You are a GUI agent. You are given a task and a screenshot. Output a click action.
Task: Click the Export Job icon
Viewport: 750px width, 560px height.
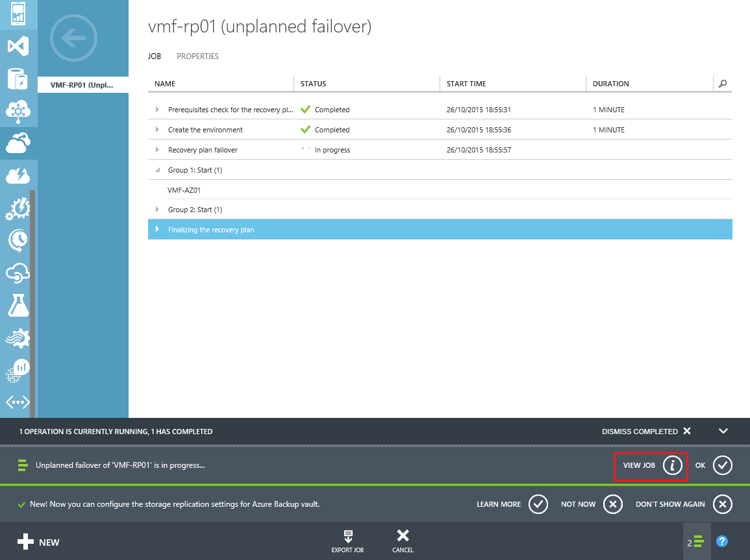pyautogui.click(x=347, y=537)
